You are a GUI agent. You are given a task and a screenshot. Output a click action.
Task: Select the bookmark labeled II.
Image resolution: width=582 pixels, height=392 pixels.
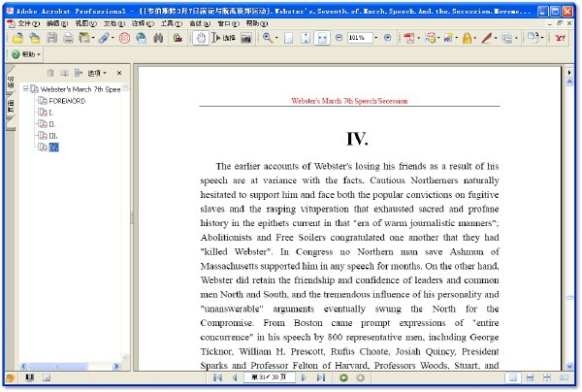point(52,124)
